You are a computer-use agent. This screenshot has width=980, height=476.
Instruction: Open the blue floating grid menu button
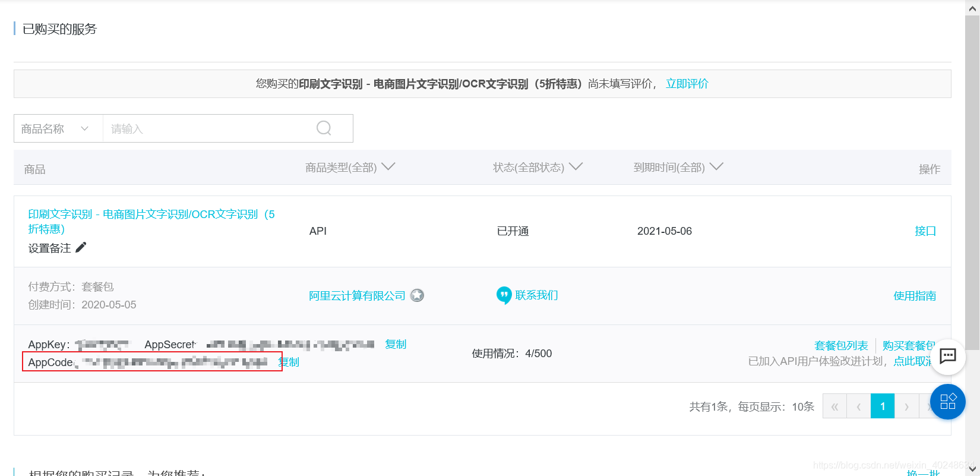point(948,402)
